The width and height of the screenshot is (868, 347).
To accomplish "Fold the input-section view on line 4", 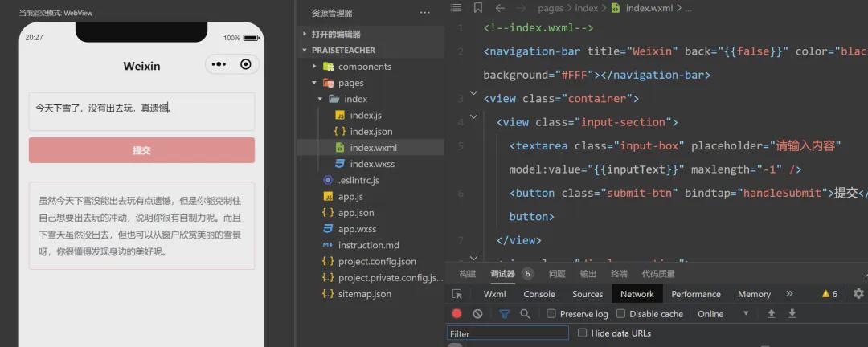I will point(473,116).
